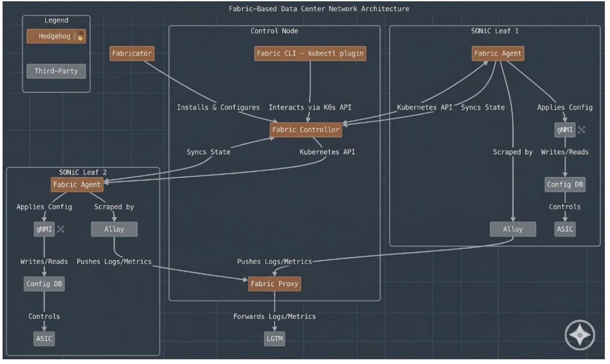Image resolution: width=610 pixels, height=364 pixels.
Task: Click the hedgehog emoji icon in legend
Action: [79, 36]
